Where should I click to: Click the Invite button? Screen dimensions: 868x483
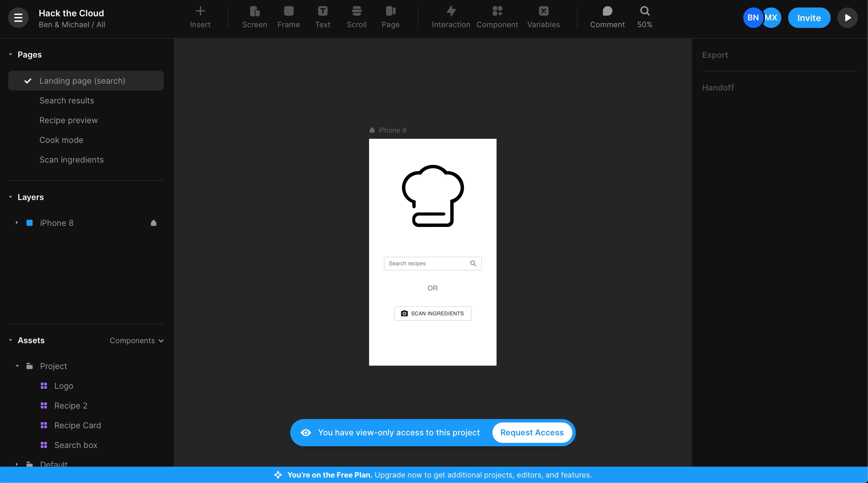809,18
